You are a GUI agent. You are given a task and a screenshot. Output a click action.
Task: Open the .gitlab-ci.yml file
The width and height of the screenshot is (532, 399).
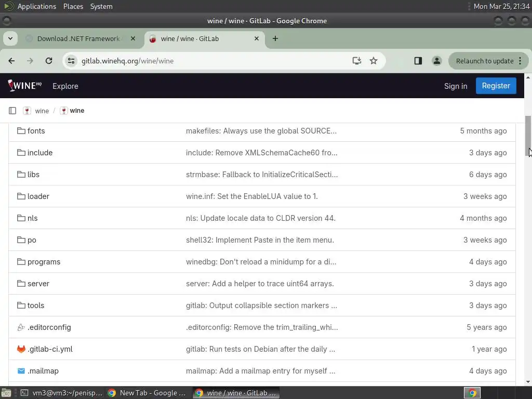coord(50,349)
